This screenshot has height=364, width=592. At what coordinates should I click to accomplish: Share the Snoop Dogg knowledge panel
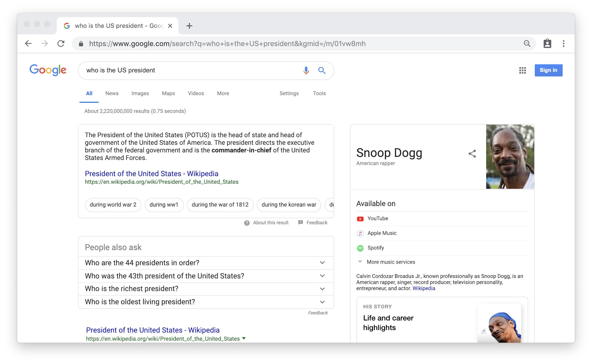[472, 154]
